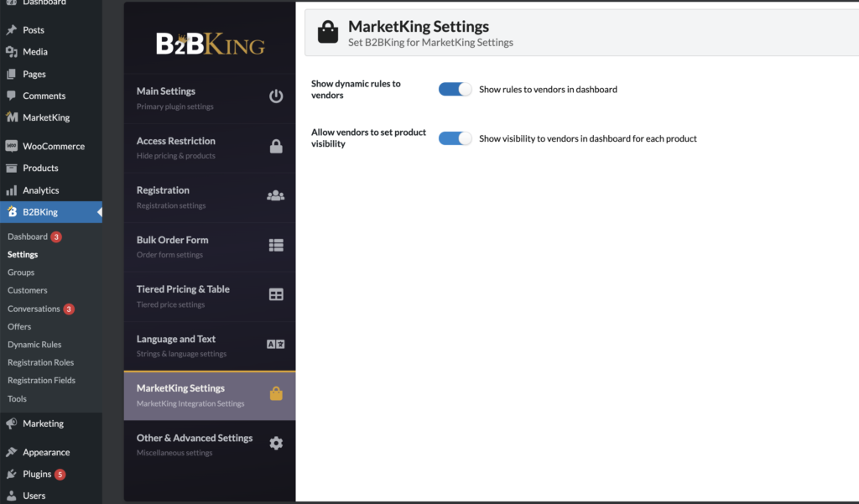The image size is (859, 504).
Task: Click the B2BKing logo
Action: coord(211,44)
